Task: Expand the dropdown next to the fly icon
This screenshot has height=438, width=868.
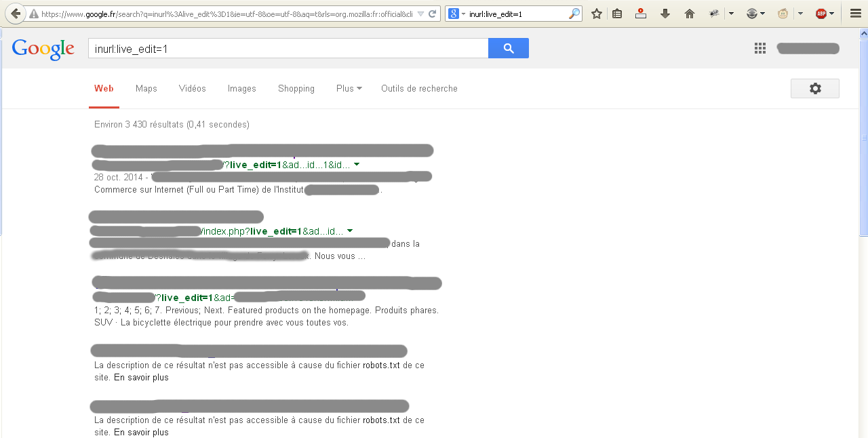Action: (731, 14)
